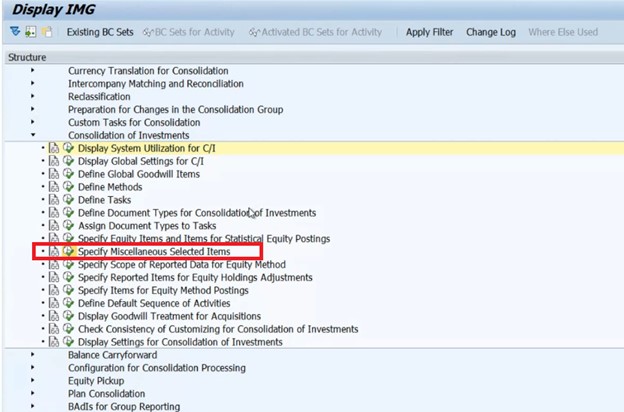Select Specify Items for Equity Method Postings

pos(163,290)
